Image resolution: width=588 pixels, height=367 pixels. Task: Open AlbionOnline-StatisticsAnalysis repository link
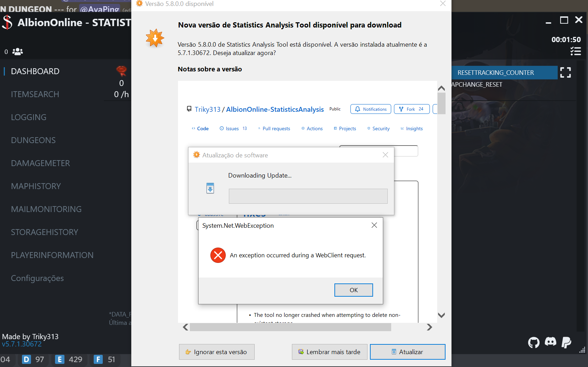[275, 109]
